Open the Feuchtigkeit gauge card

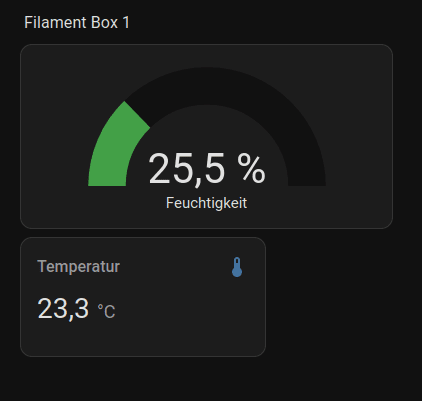tap(206, 136)
